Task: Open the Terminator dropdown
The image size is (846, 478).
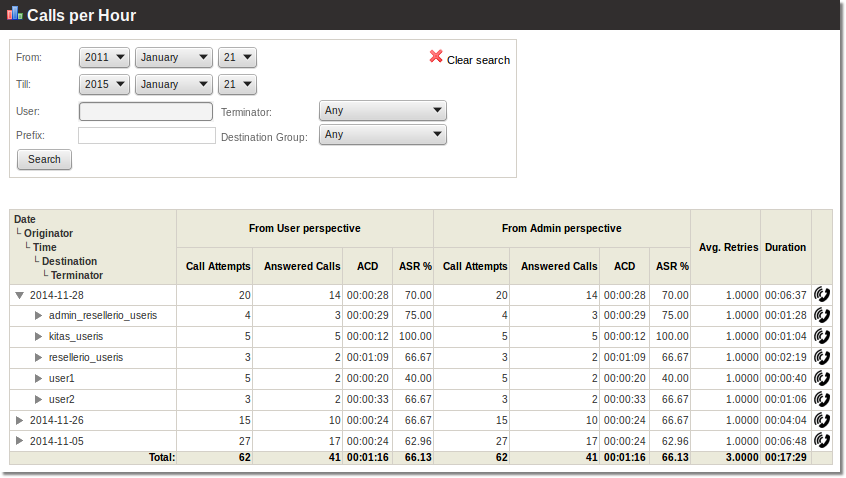Action: (x=382, y=111)
